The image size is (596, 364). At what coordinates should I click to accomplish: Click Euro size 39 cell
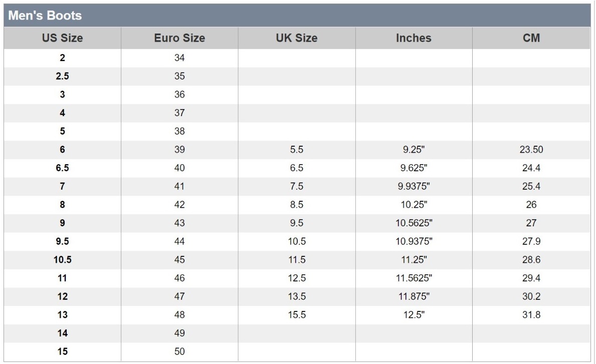coord(179,150)
